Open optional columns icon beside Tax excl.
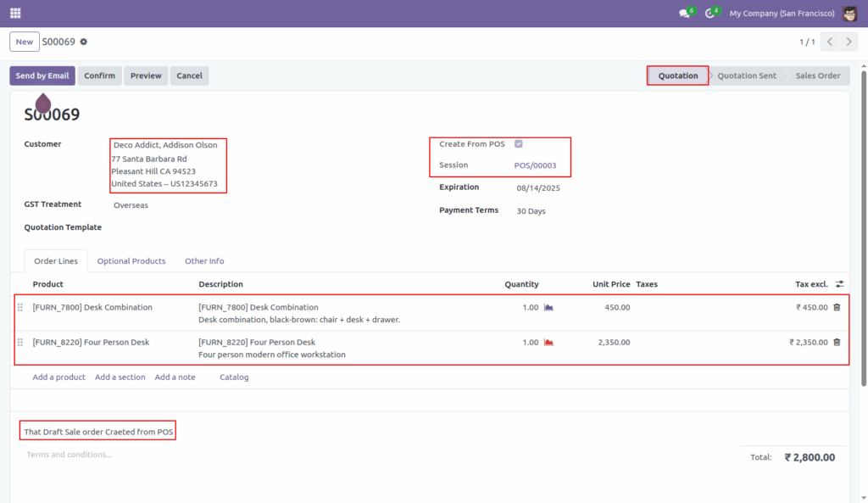The height and width of the screenshot is (503, 868). [x=837, y=284]
